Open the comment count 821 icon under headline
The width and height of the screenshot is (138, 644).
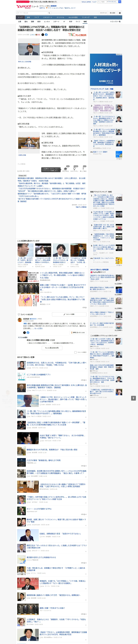coord(32,35)
